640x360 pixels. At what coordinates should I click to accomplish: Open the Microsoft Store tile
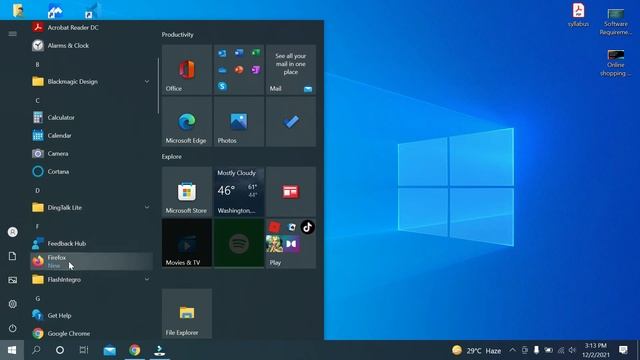pyautogui.click(x=187, y=191)
